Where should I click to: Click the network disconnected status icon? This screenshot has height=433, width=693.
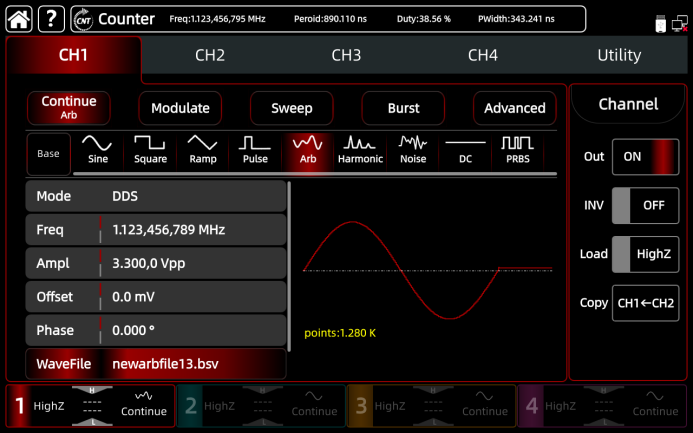click(x=680, y=23)
